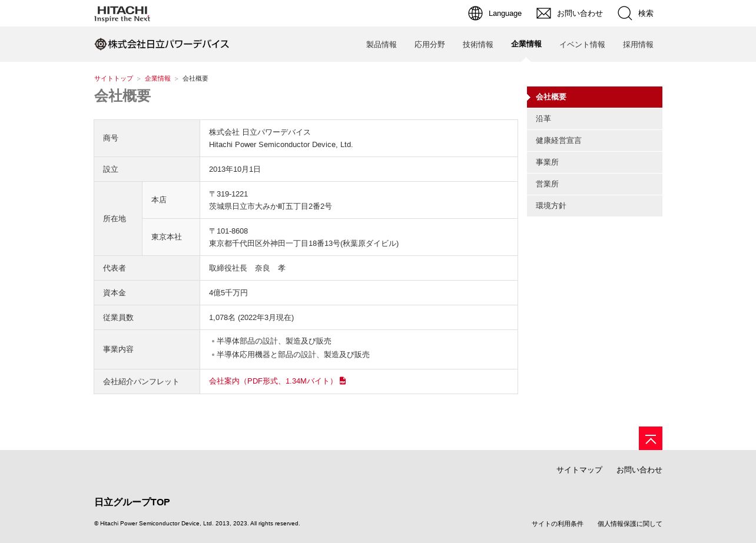The image size is (756, 543).
Task: Go to サイトトップ in the breadcrumb
Action: [x=114, y=78]
